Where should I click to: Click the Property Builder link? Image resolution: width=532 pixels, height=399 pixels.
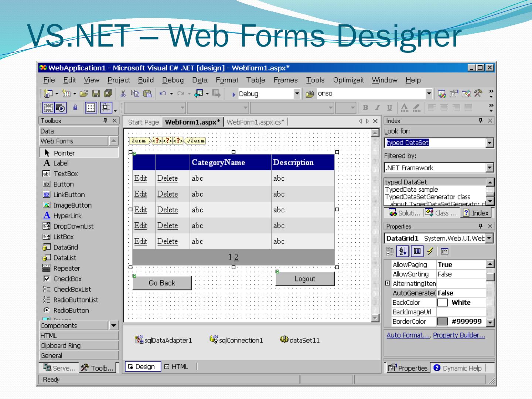pyautogui.click(x=459, y=335)
